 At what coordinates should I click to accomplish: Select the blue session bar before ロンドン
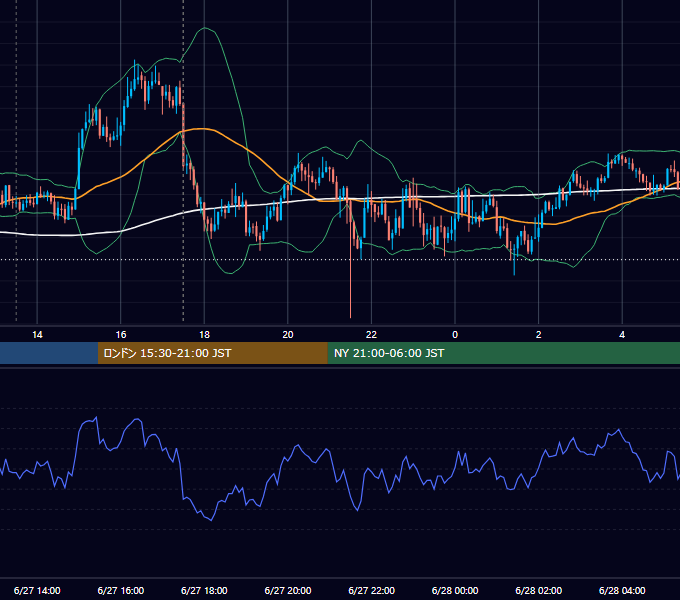pyautogui.click(x=49, y=353)
